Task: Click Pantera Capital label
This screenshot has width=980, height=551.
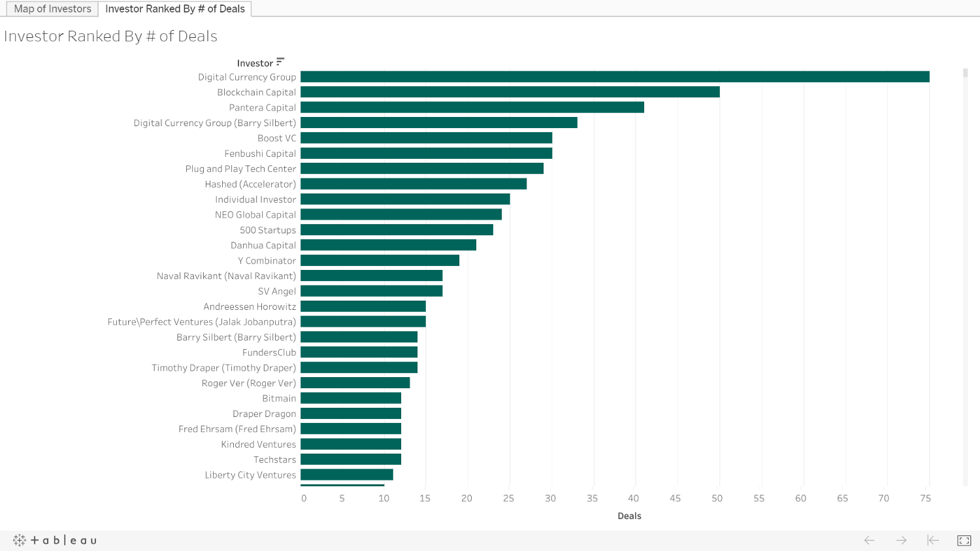Action: pos(263,107)
